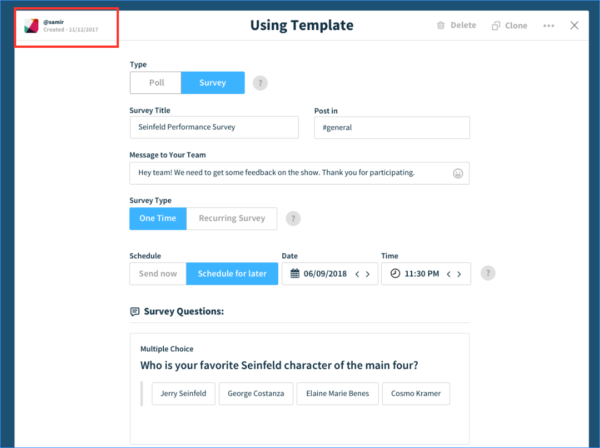Increase time with right chevron
The height and width of the screenshot is (448, 600).
click(x=459, y=274)
